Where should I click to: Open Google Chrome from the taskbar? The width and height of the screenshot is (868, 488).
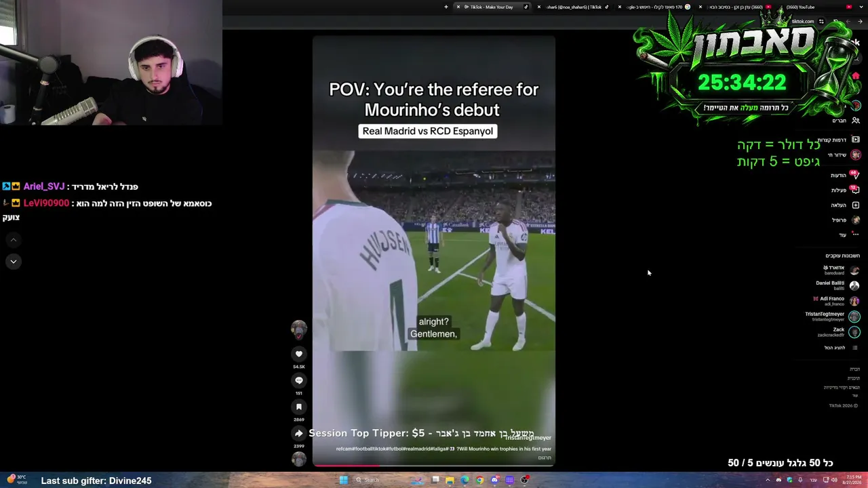(479, 480)
